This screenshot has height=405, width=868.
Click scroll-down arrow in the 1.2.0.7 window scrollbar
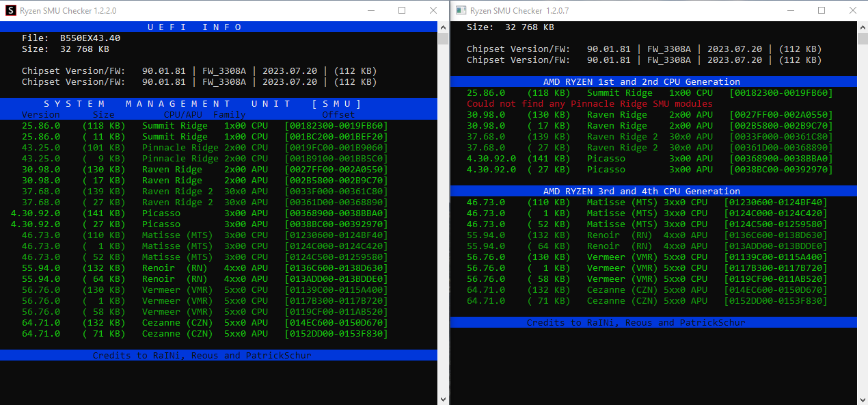coord(862,399)
